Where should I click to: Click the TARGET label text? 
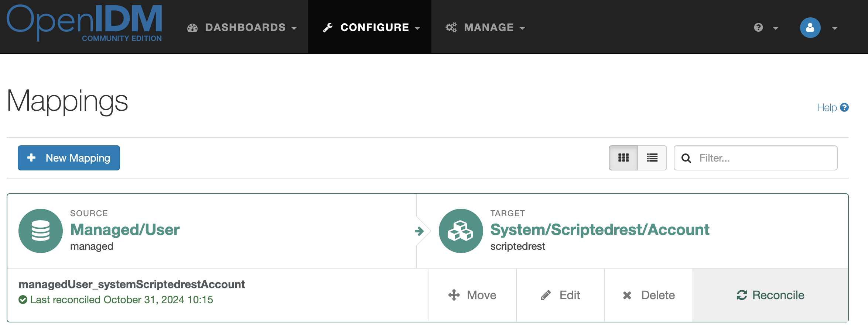pyautogui.click(x=508, y=213)
